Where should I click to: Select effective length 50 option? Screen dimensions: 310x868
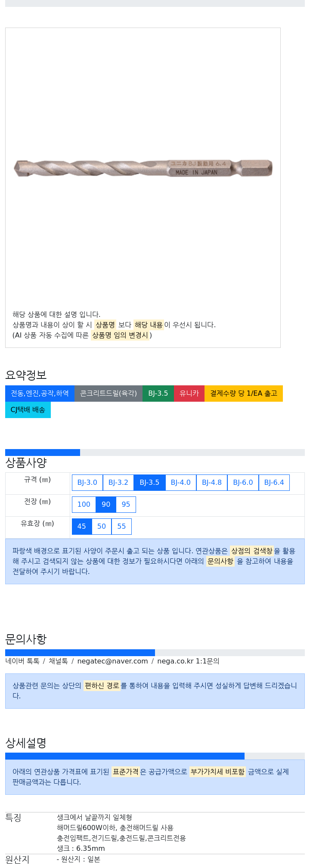[x=102, y=527]
